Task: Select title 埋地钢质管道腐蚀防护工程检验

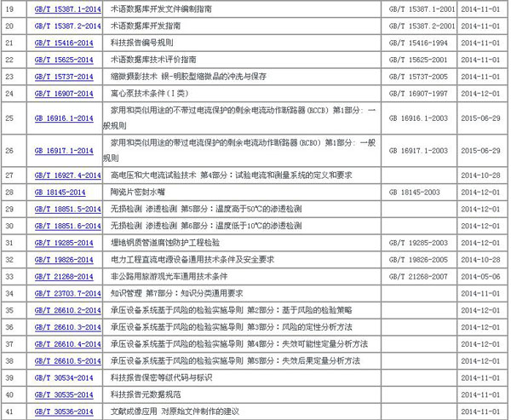Action: (x=165, y=244)
